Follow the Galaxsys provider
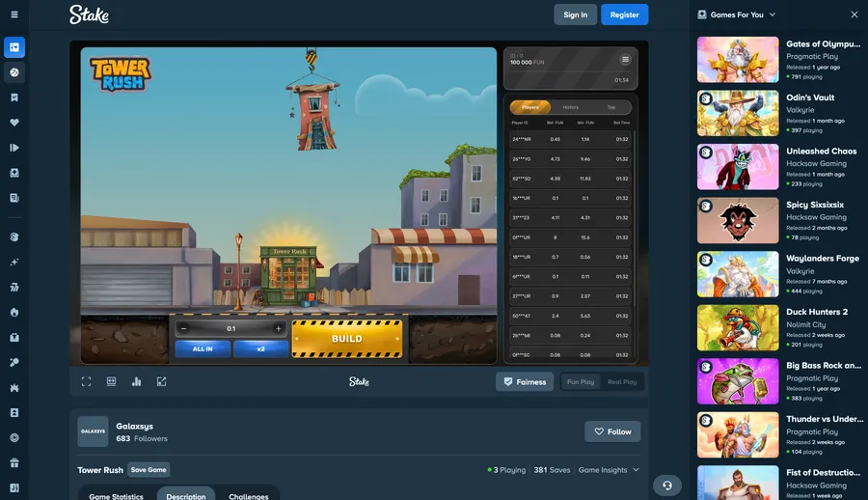868x500 pixels. point(612,431)
